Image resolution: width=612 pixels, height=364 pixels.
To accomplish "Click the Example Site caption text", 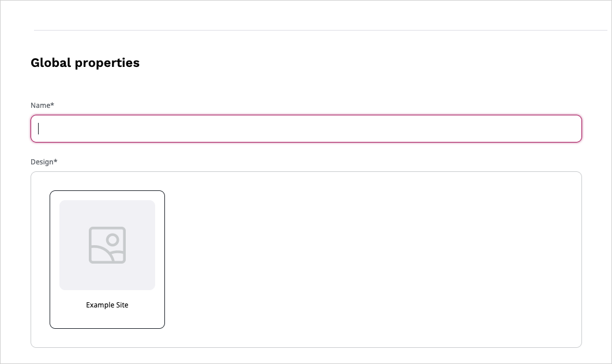I will [x=107, y=305].
